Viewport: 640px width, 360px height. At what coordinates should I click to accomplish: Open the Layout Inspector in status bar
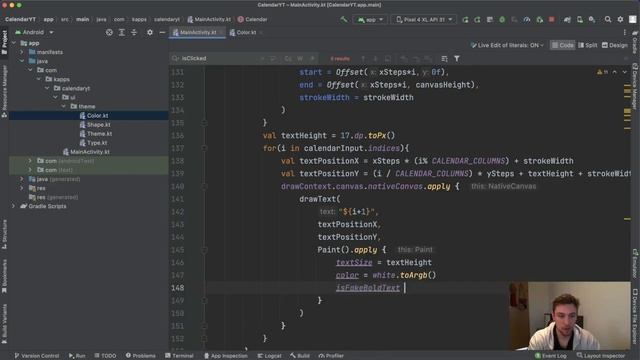click(601, 356)
